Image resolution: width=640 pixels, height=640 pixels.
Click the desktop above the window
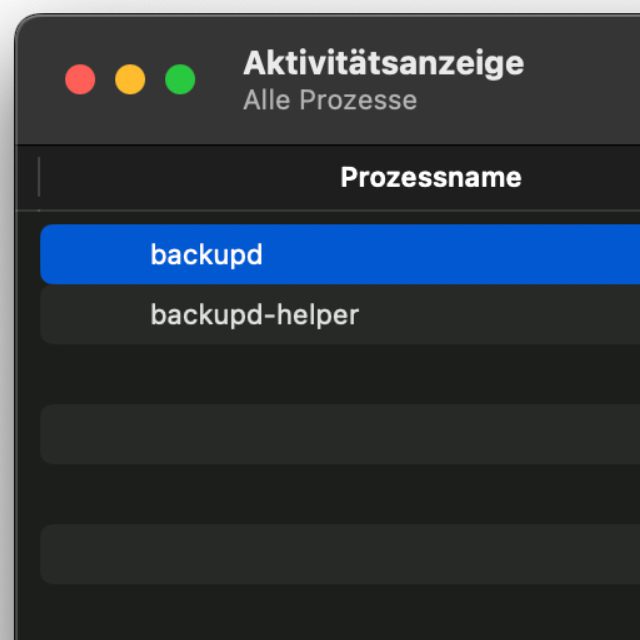tap(320, 6)
